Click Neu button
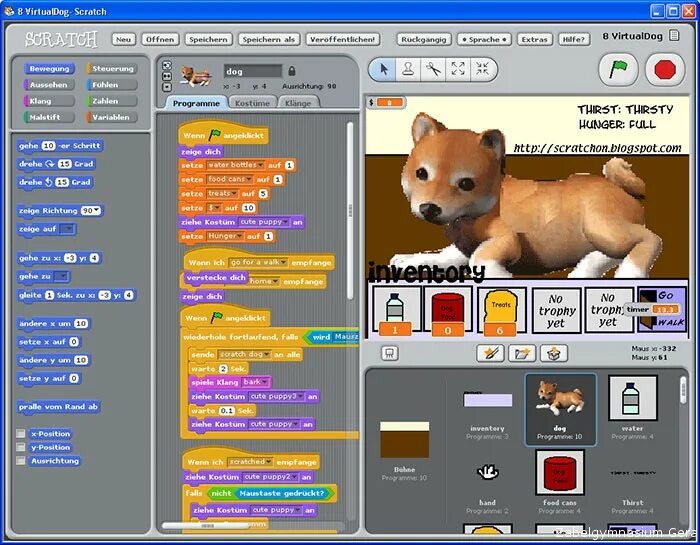The height and width of the screenshot is (545, 700). [124, 39]
